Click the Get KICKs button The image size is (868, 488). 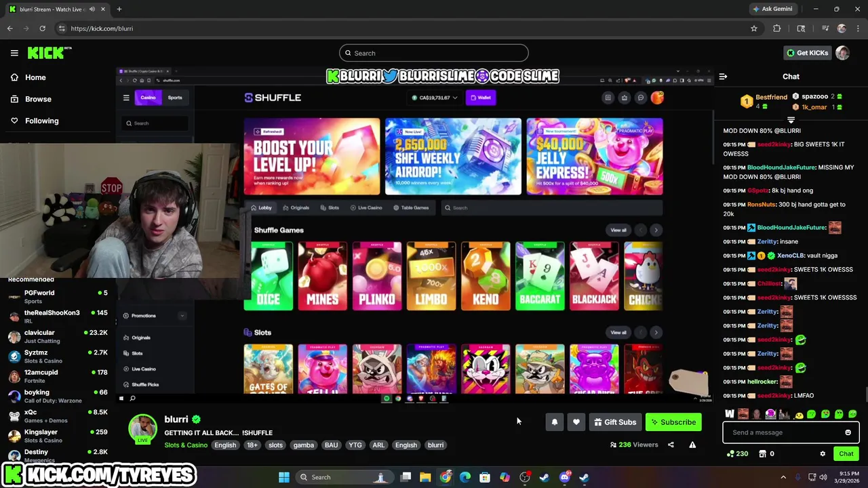807,53
